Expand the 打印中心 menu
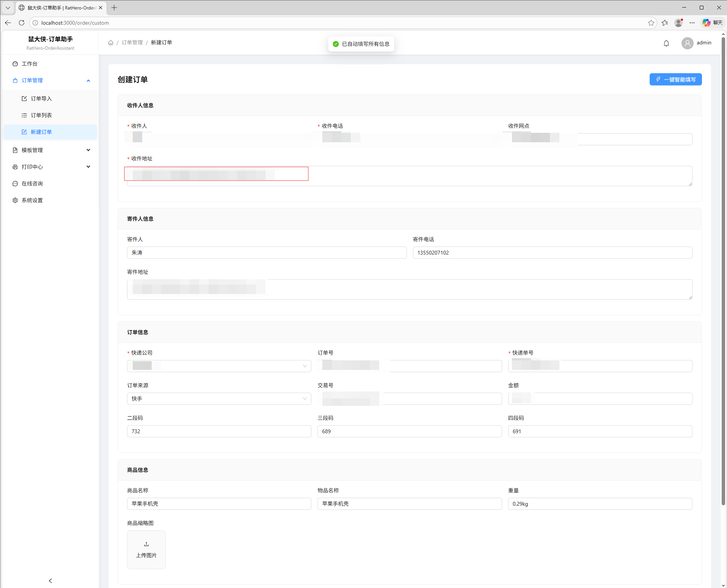This screenshot has width=727, height=588. [88, 167]
